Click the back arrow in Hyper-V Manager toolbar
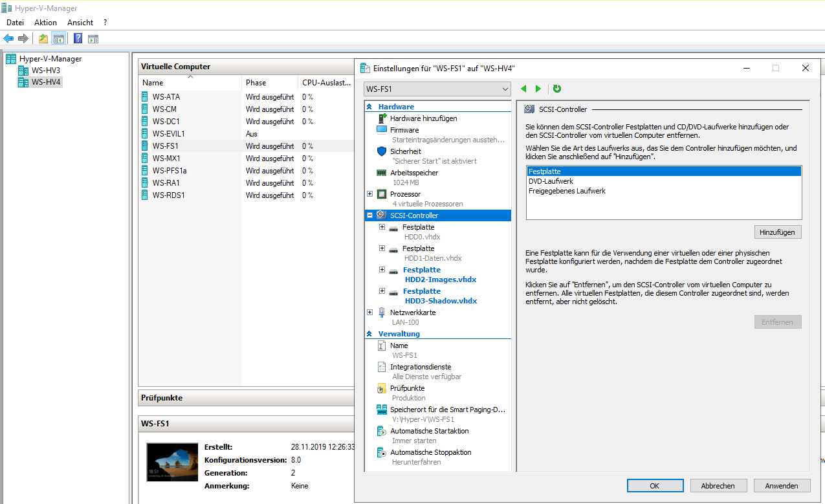Viewport: 825px width, 504px height. click(x=8, y=39)
